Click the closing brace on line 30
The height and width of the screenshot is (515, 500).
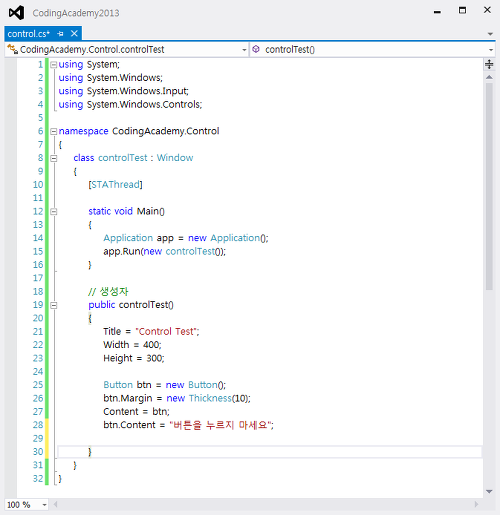pos(90,452)
